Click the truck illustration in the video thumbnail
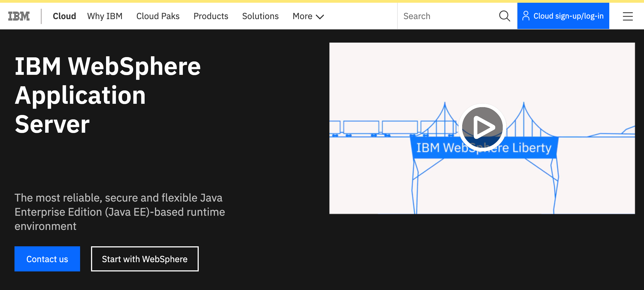The image size is (644, 290). pos(361,128)
